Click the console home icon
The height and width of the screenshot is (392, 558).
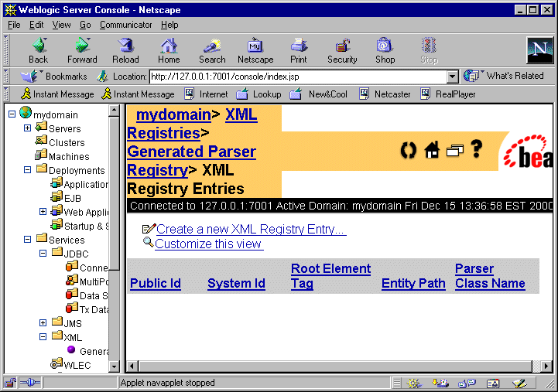pyautogui.click(x=432, y=150)
